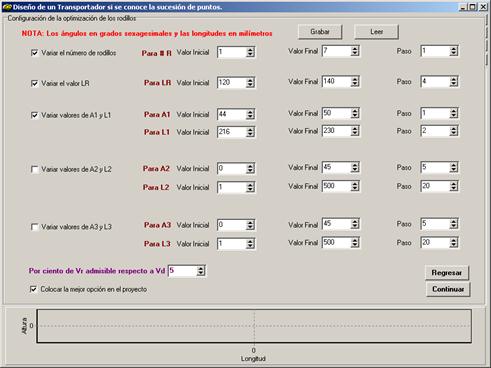Step the Para A3 Valor Inicial spinner

point(250,225)
